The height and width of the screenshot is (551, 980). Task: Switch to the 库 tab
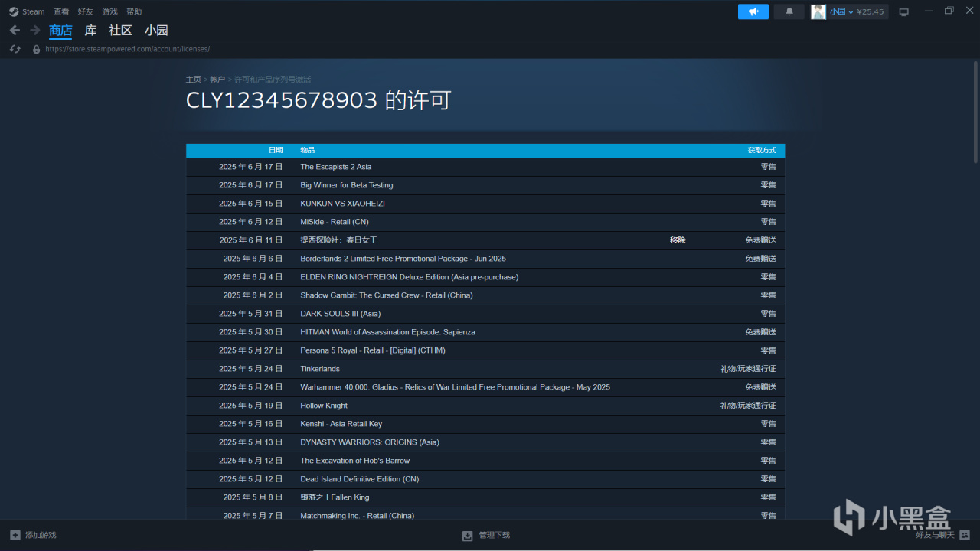(90, 31)
